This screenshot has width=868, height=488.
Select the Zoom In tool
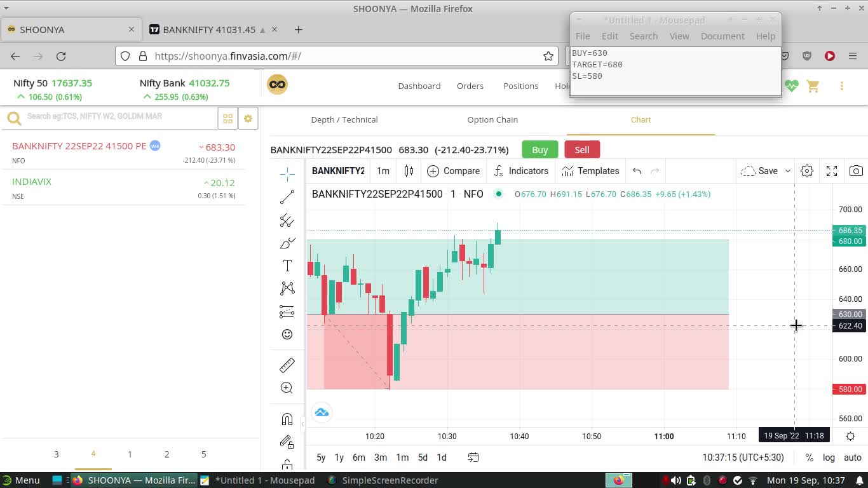(287, 388)
